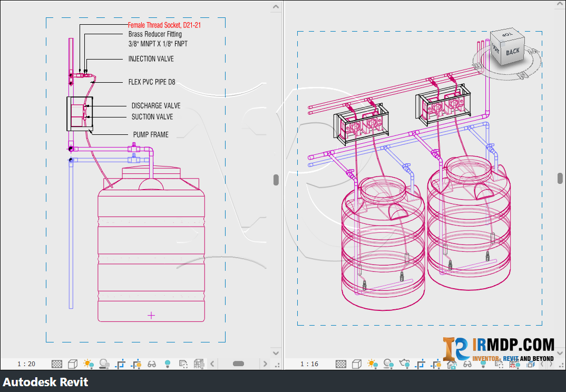The image size is (566, 392).
Task: Reveal hidden elements lightbulb in left view
Action: pyautogui.click(x=168, y=364)
